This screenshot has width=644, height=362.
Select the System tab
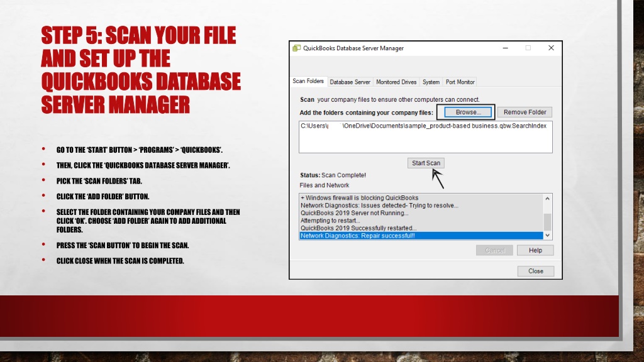click(431, 82)
